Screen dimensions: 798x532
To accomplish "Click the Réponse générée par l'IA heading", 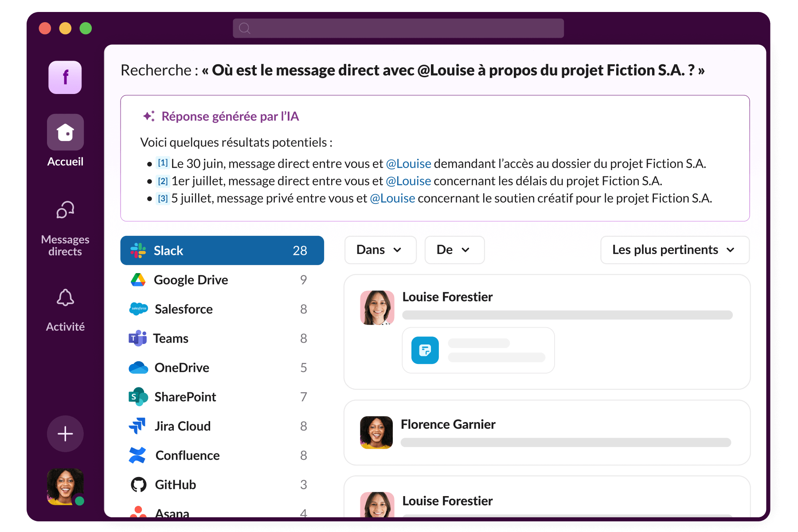I will click(230, 116).
